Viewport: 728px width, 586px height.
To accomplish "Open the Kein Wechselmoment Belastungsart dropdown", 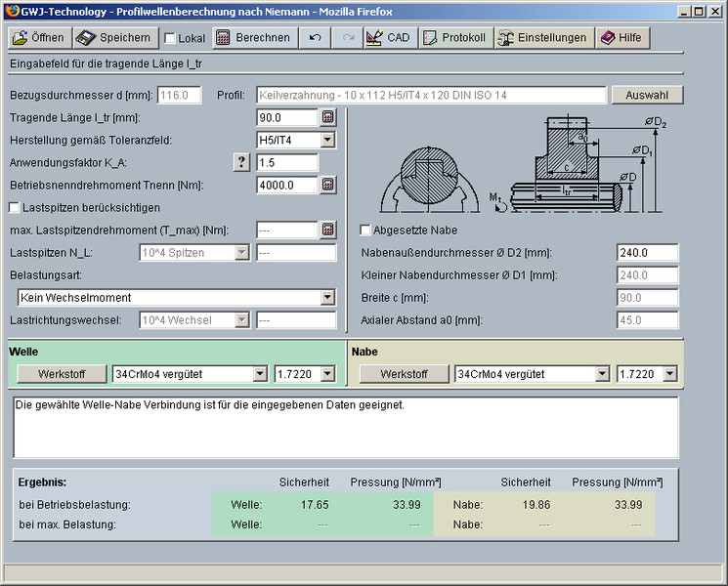I will (327, 298).
